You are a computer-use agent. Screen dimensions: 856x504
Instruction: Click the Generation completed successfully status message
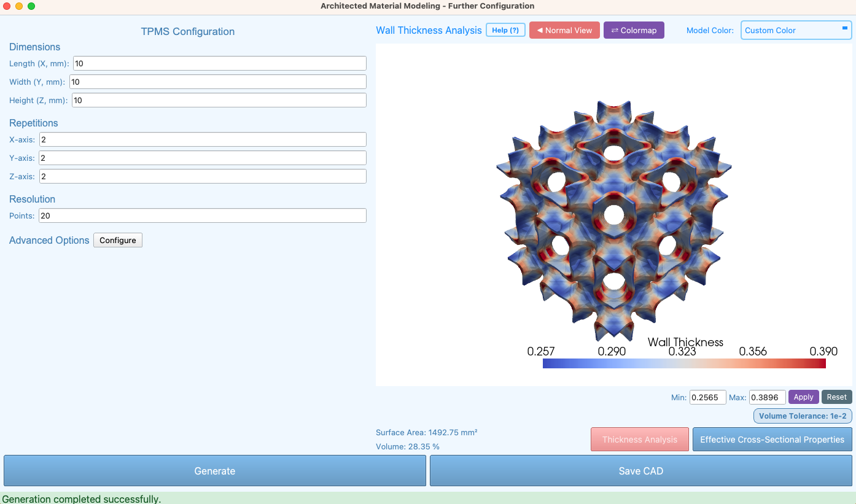(82, 499)
